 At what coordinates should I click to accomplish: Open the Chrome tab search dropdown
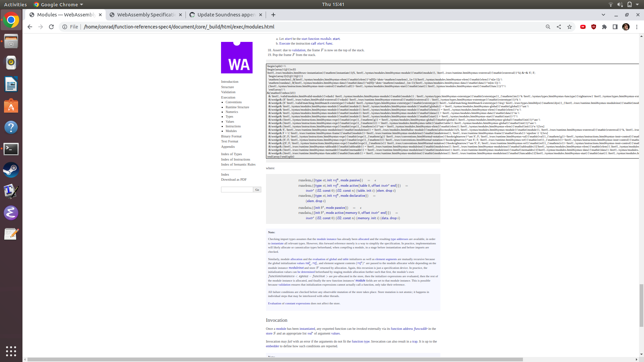pos(603,15)
